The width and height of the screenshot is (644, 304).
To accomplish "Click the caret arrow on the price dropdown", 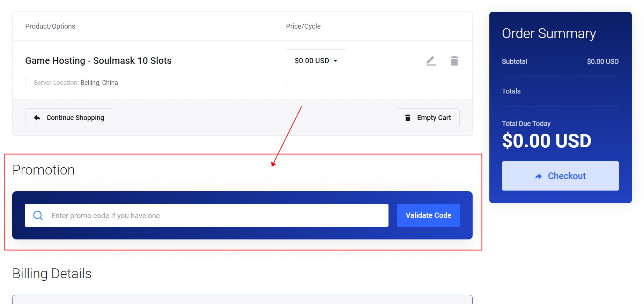I will [x=335, y=61].
